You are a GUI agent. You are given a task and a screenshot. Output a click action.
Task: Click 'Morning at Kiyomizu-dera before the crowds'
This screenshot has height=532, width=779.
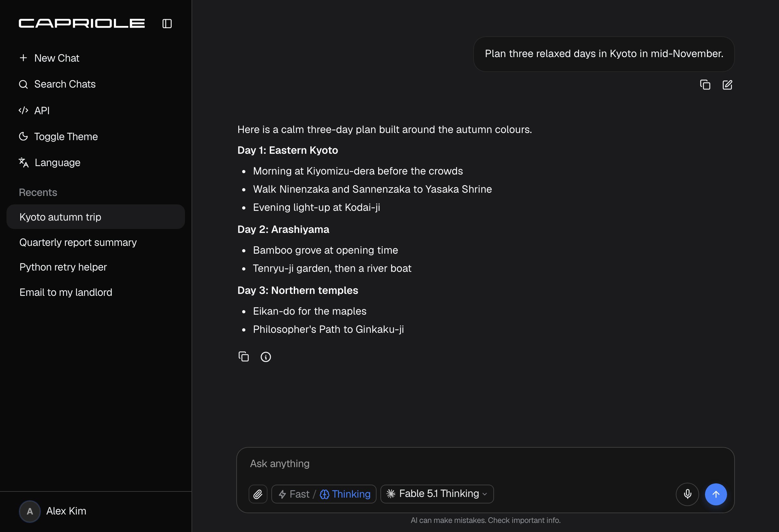(x=358, y=171)
